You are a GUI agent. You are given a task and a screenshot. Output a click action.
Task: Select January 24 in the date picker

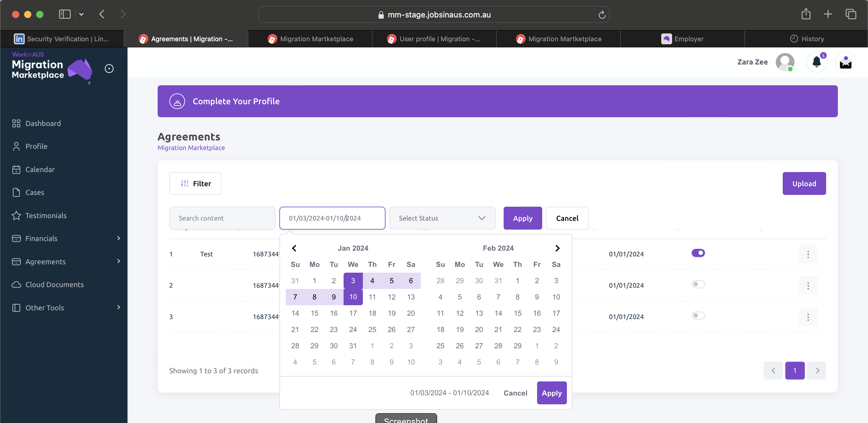[x=353, y=329]
